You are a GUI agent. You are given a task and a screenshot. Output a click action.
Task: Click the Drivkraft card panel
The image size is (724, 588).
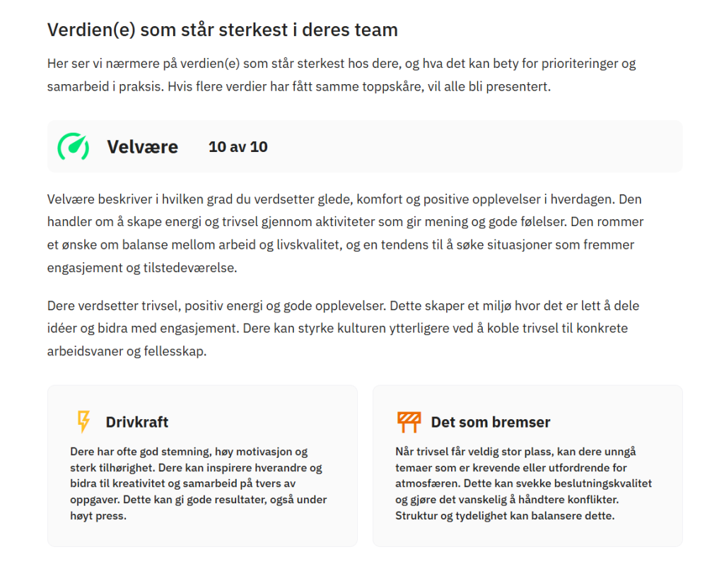(x=202, y=466)
